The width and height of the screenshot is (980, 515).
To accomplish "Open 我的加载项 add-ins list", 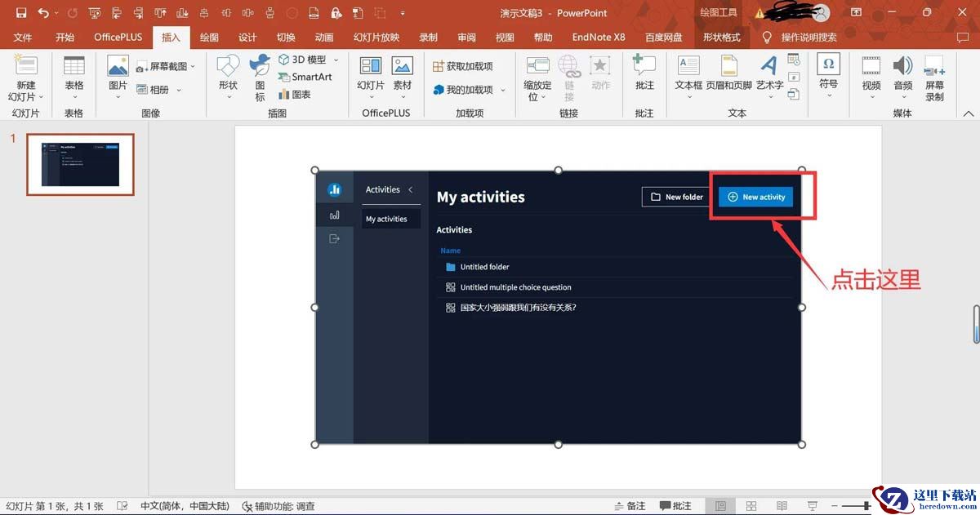I will point(469,90).
